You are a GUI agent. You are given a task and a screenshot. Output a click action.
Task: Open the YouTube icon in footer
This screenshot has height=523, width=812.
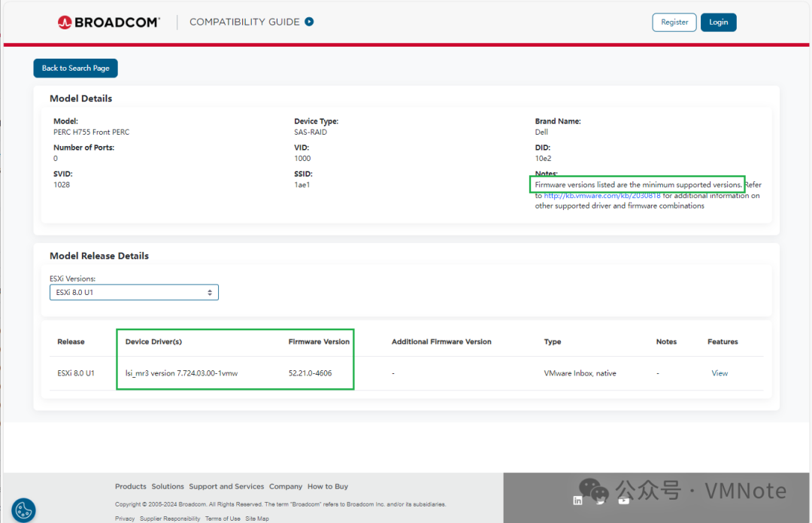point(623,500)
